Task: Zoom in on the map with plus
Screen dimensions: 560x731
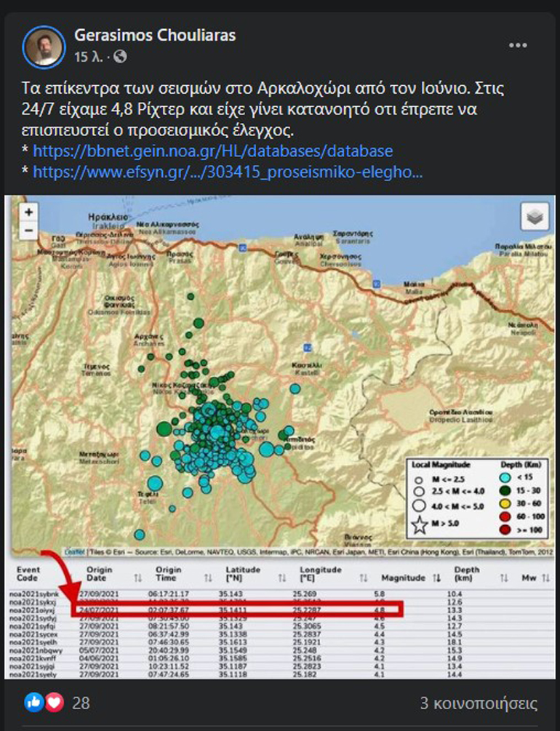Action: pos(28,212)
